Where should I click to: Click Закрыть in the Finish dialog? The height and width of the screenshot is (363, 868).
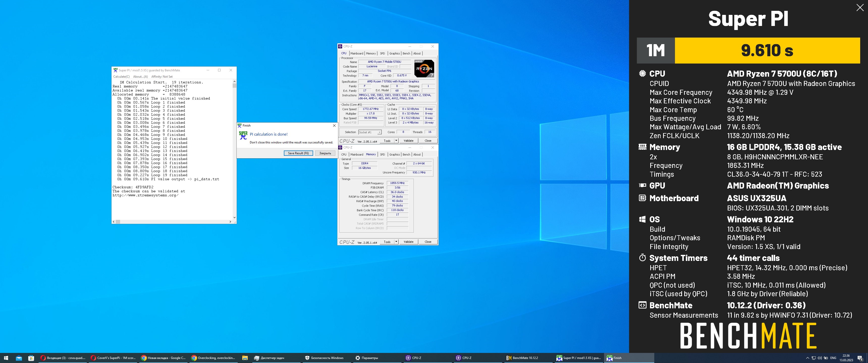325,153
